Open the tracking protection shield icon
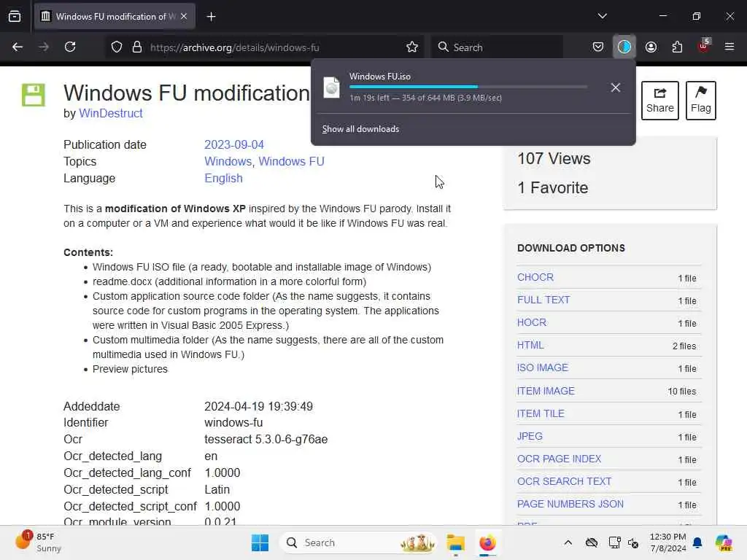747x560 pixels. click(x=117, y=47)
